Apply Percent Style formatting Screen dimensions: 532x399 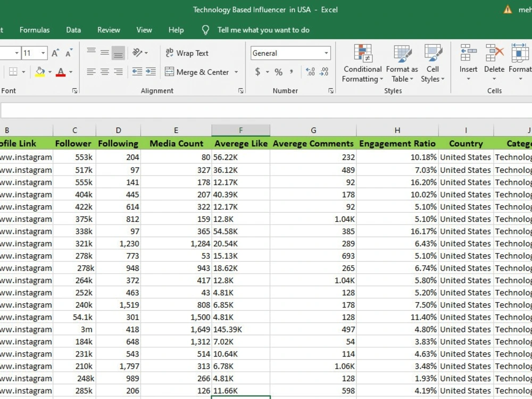pyautogui.click(x=279, y=72)
